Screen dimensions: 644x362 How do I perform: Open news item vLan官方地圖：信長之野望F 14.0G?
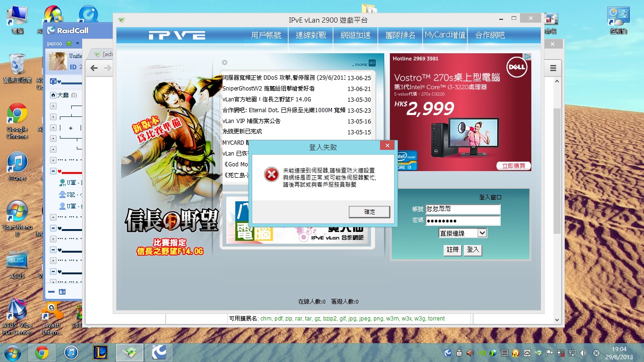coord(267,99)
